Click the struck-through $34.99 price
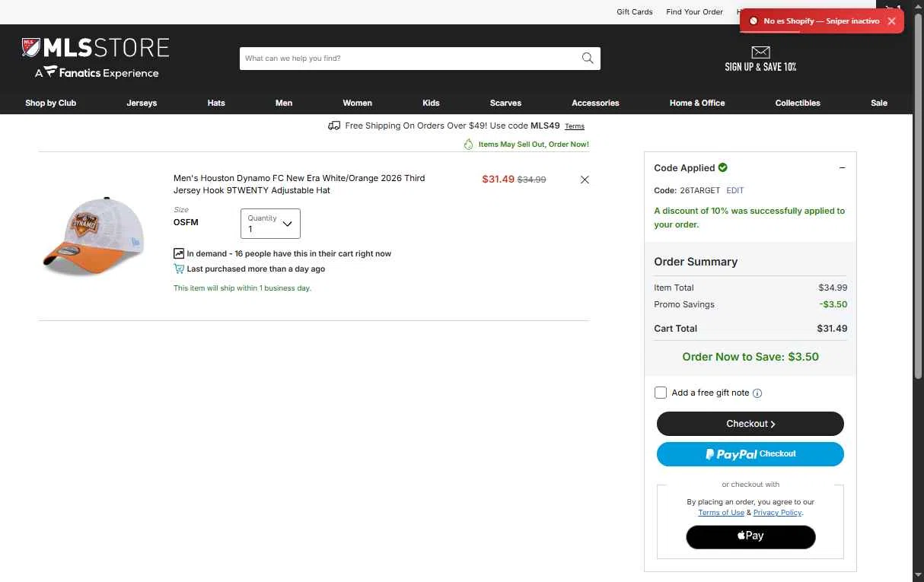The height and width of the screenshot is (582, 924). pyautogui.click(x=532, y=180)
